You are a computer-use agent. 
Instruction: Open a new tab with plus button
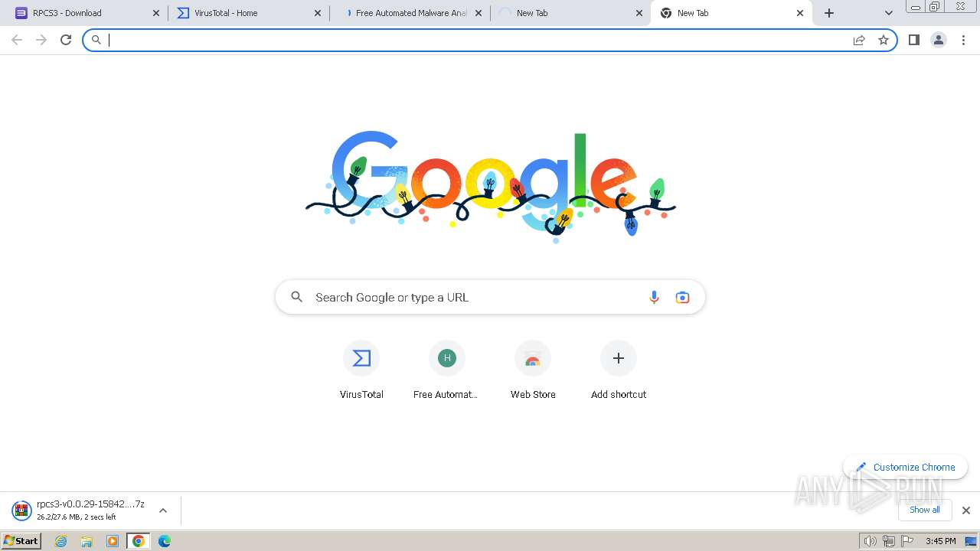(829, 13)
